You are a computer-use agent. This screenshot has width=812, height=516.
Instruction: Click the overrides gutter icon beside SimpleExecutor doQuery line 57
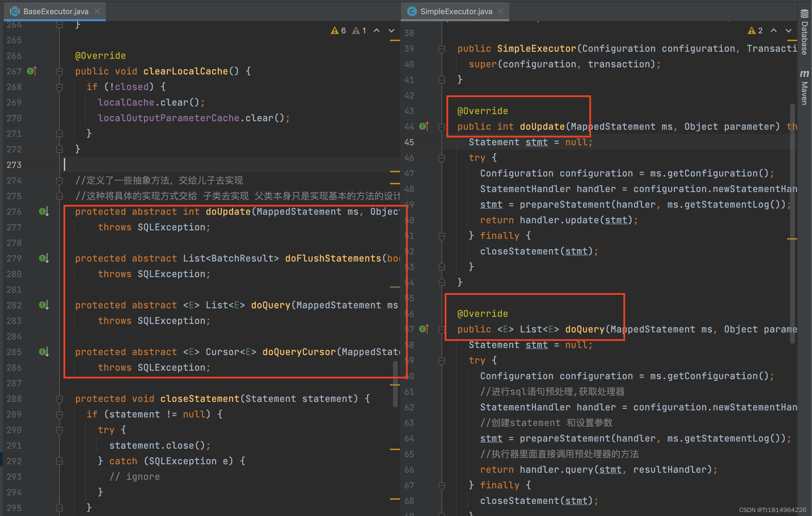pyautogui.click(x=424, y=329)
